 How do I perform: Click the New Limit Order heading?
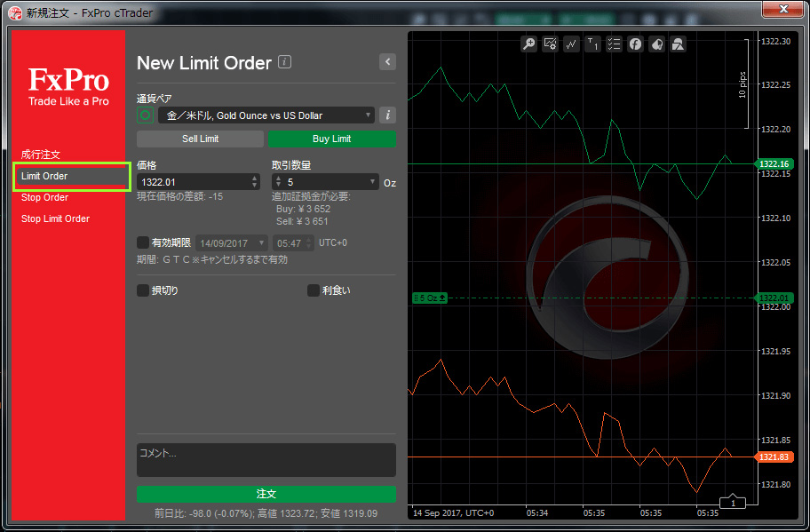204,62
